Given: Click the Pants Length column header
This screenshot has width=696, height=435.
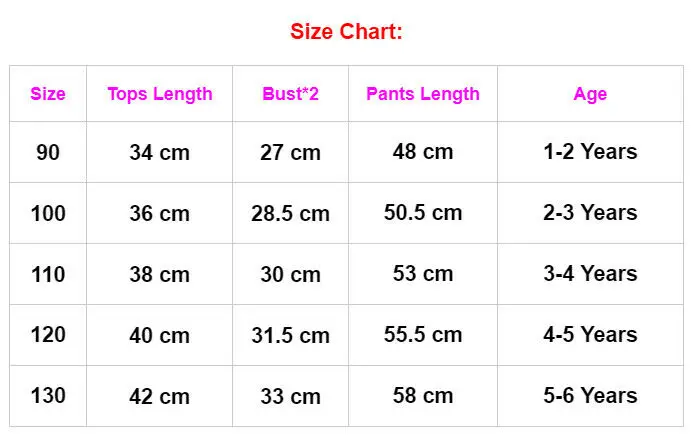Looking at the screenshot, I should click(423, 94).
